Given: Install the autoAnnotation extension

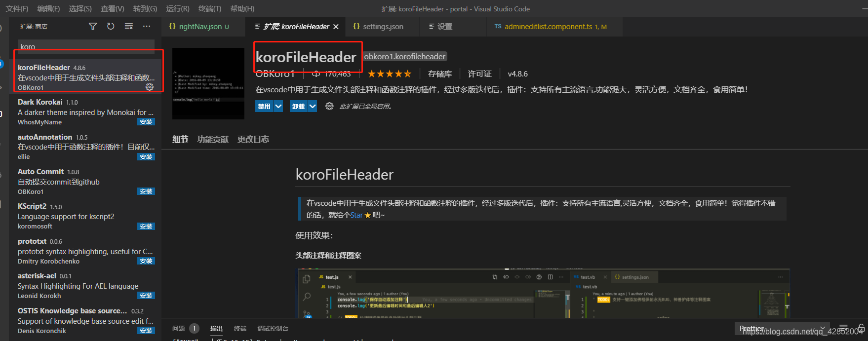Looking at the screenshot, I should [x=146, y=157].
